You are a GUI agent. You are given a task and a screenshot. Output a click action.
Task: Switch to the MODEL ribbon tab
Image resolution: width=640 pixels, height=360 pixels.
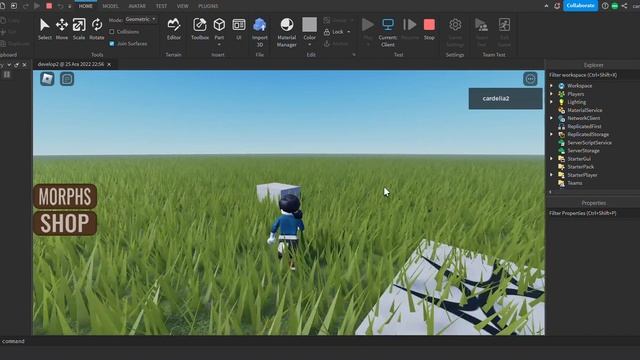[x=110, y=6]
